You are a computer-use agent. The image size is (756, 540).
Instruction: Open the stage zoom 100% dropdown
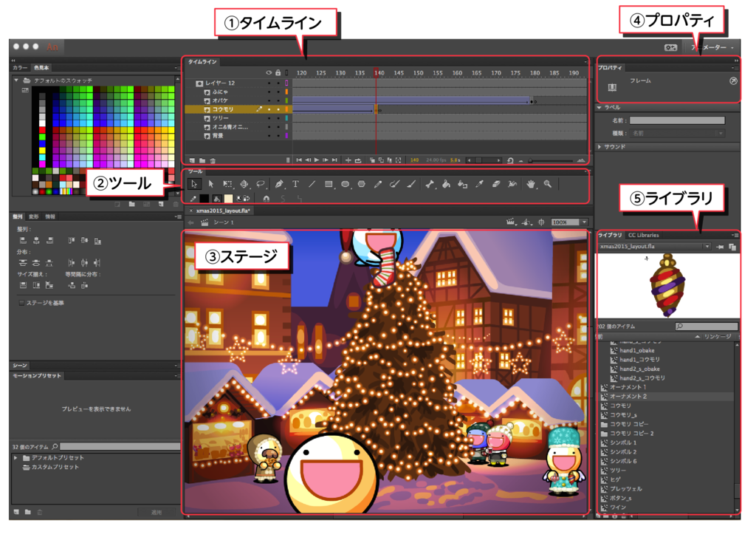585,222
